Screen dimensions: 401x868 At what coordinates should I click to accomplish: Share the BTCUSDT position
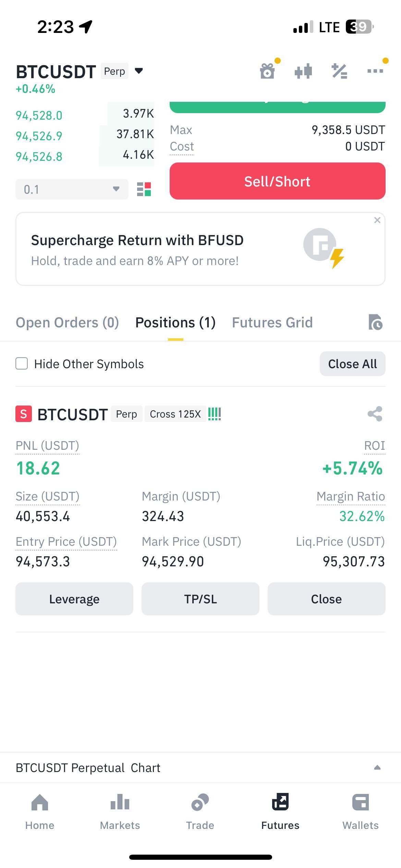(375, 414)
